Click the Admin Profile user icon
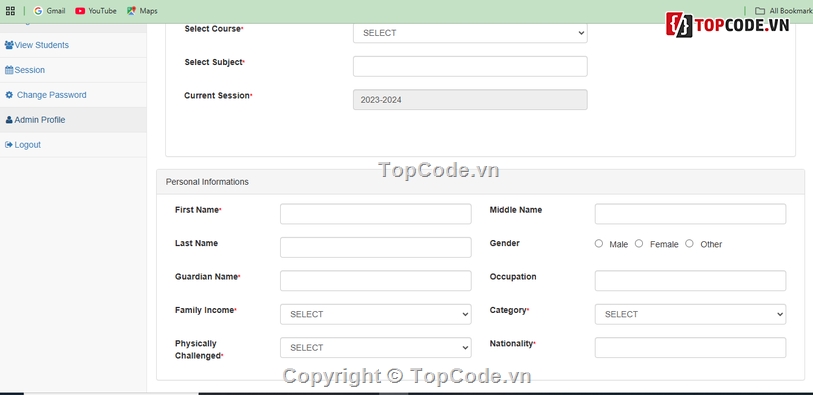Viewport: 813px width, 395px height. coord(9,120)
